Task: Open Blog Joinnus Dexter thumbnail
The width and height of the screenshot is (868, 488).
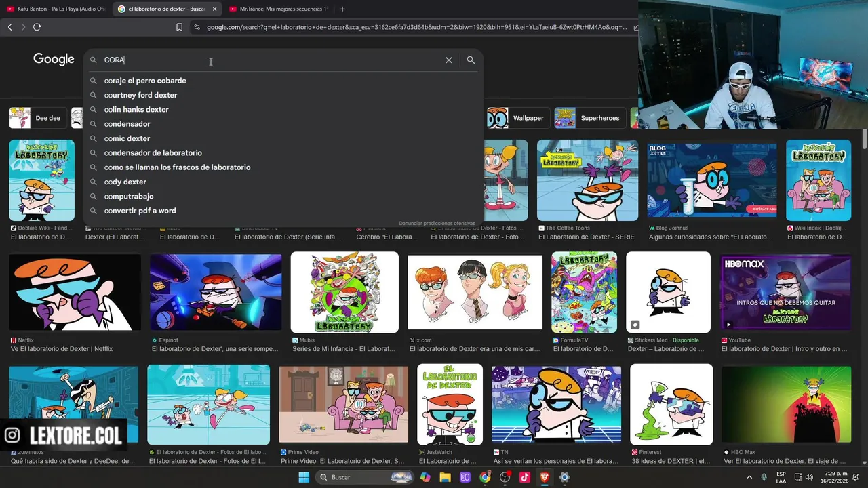Action: pyautogui.click(x=712, y=180)
